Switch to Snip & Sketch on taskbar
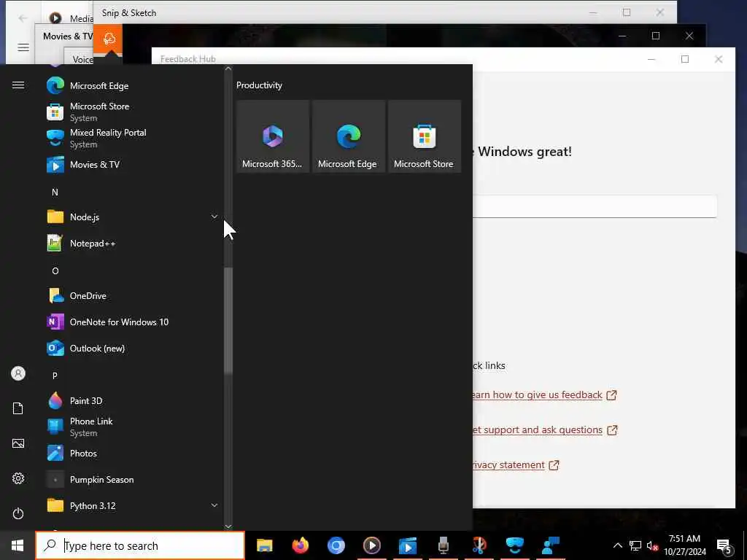 (479, 545)
